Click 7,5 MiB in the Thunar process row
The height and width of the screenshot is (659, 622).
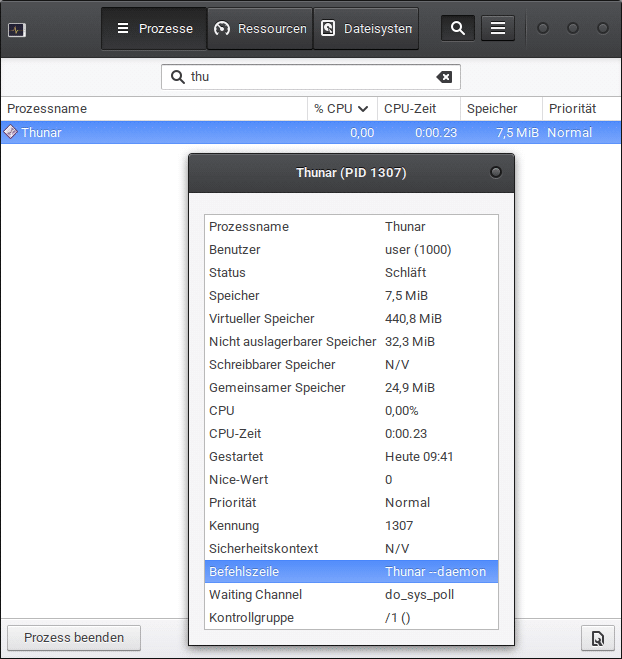pos(517,133)
